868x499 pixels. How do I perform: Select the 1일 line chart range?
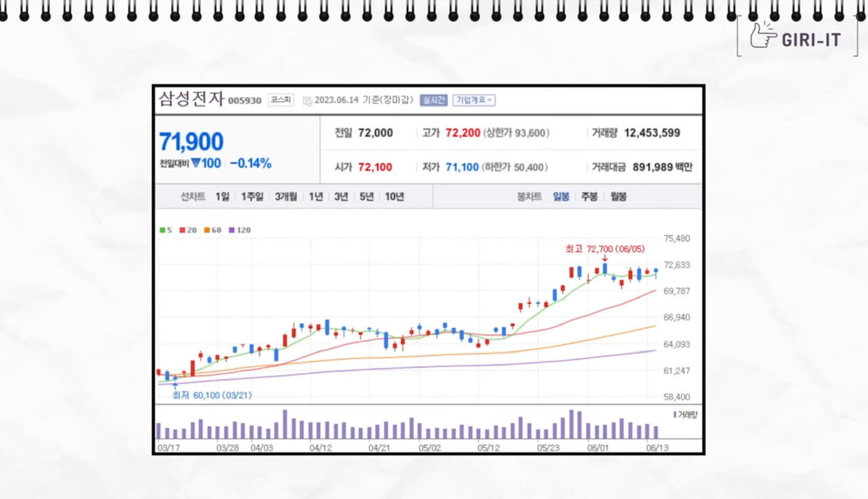click(222, 197)
